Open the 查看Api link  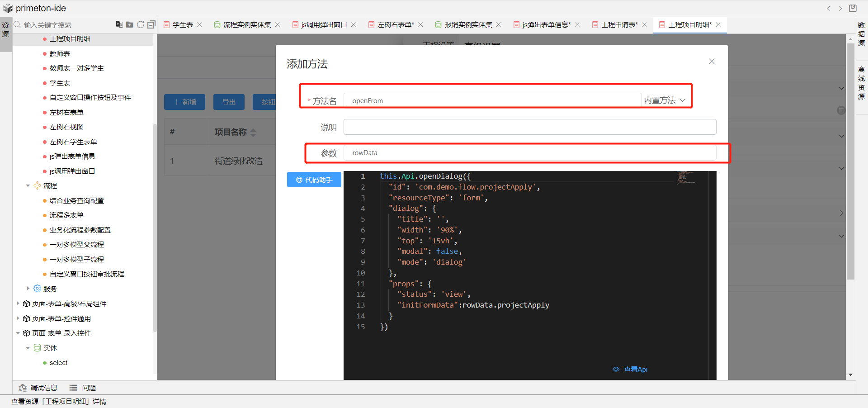point(635,370)
